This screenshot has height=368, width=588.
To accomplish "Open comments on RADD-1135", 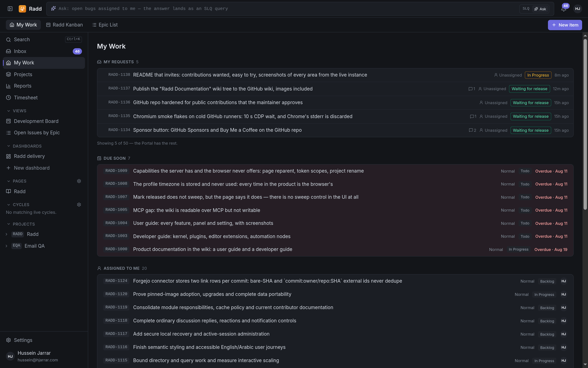I will pyautogui.click(x=473, y=116).
